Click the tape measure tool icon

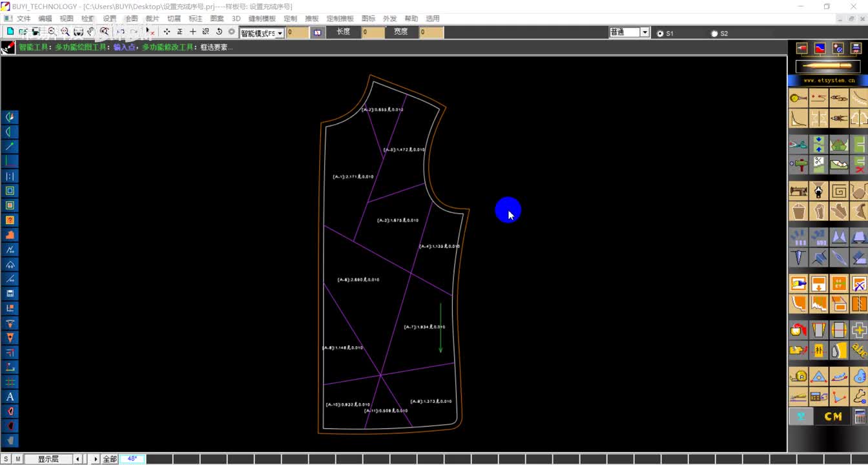point(799,376)
